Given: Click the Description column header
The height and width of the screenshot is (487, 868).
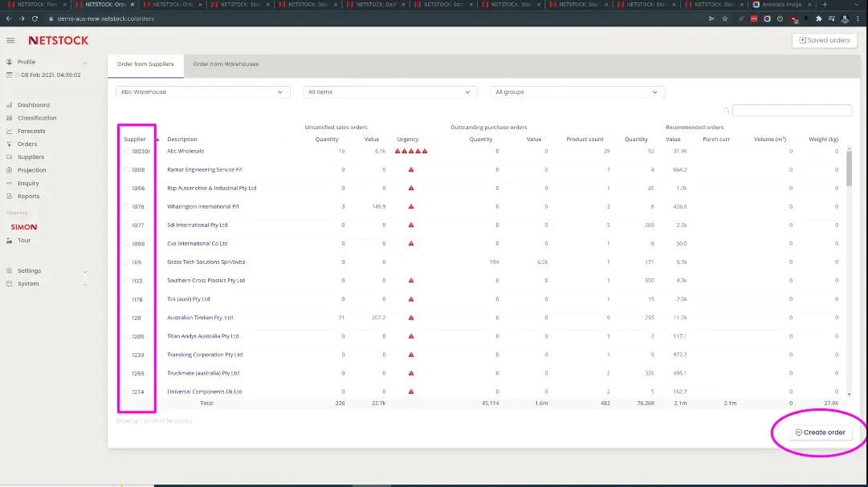Looking at the screenshot, I should click(182, 139).
